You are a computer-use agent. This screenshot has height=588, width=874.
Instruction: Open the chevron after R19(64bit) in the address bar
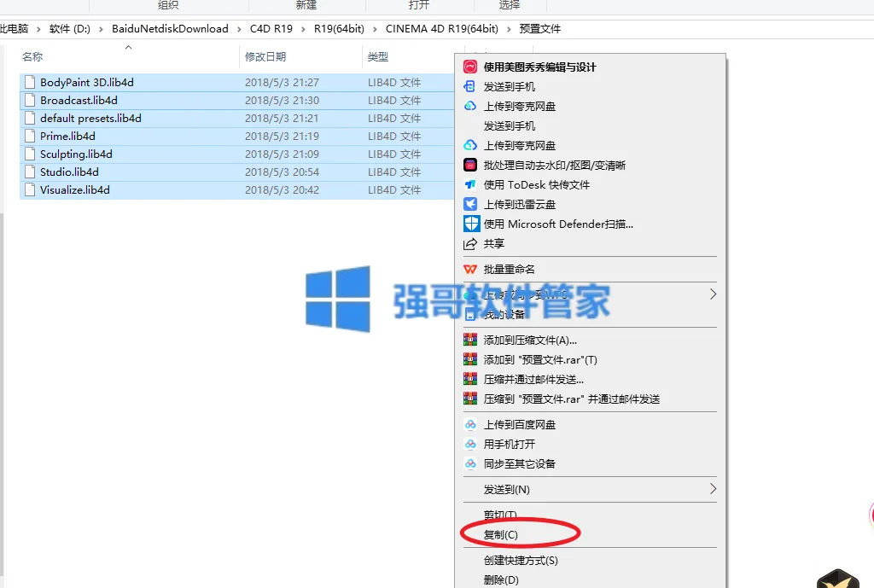(x=375, y=29)
